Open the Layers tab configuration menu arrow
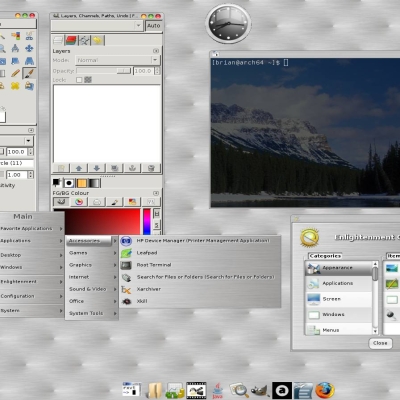The image size is (400, 400). pyautogui.click(x=156, y=51)
